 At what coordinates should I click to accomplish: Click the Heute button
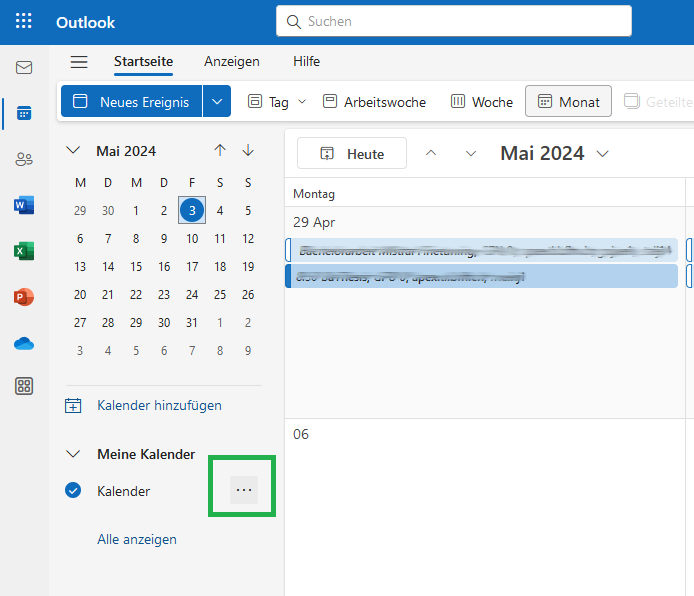[352, 154]
